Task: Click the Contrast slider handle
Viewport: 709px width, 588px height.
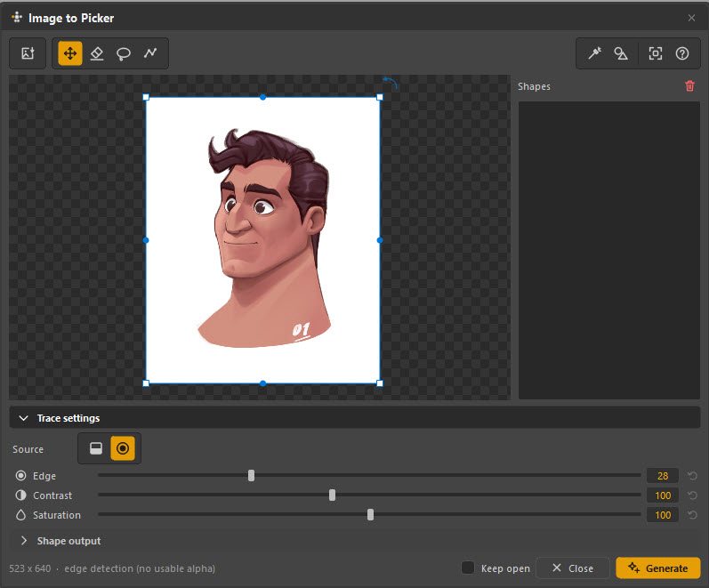Action: click(x=333, y=495)
